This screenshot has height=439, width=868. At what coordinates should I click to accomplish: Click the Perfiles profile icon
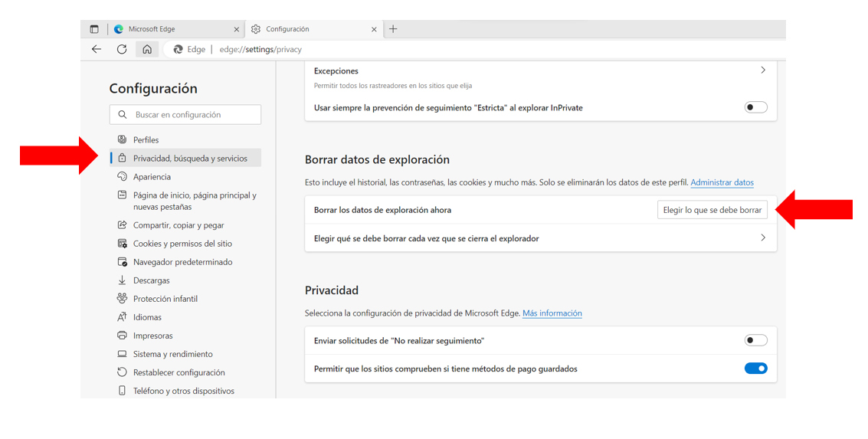pos(122,139)
